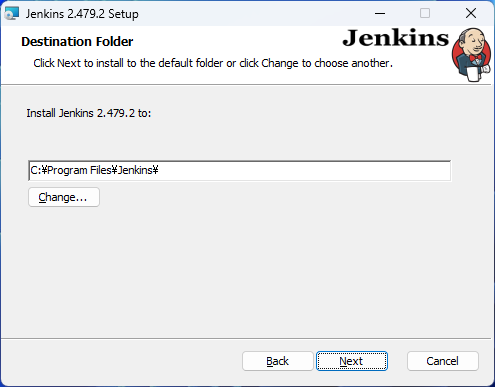The height and width of the screenshot is (387, 495).
Task: Click the Jenkins butler logo
Action: coord(471,55)
